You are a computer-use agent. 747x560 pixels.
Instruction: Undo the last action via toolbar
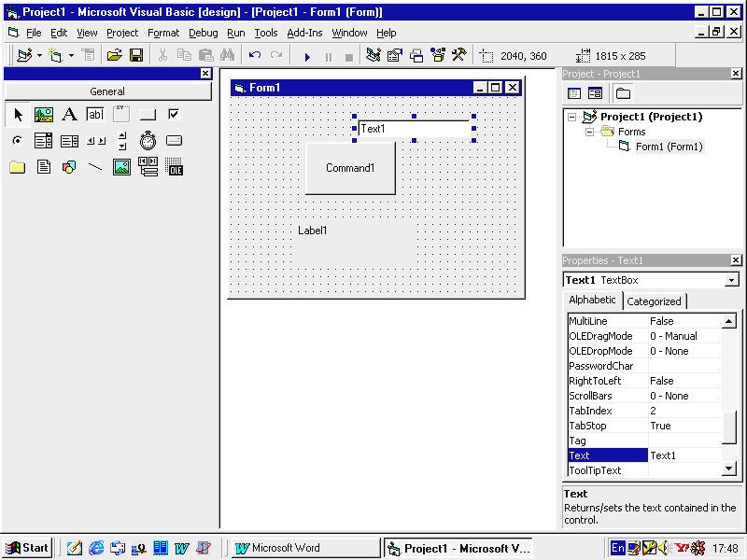click(255, 56)
